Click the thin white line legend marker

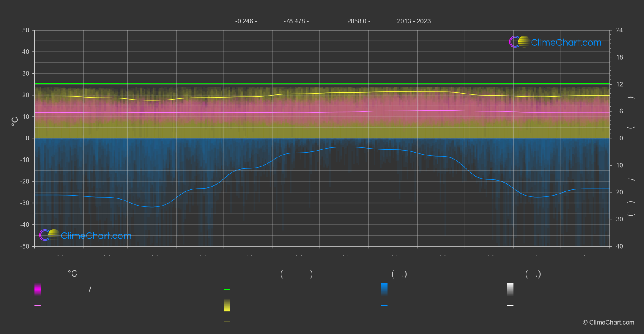tap(511, 306)
